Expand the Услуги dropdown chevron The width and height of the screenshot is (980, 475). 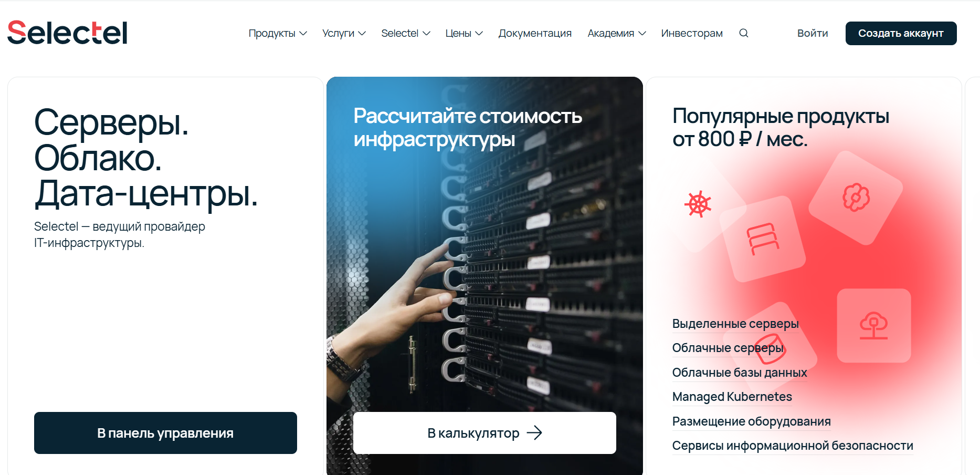click(362, 33)
